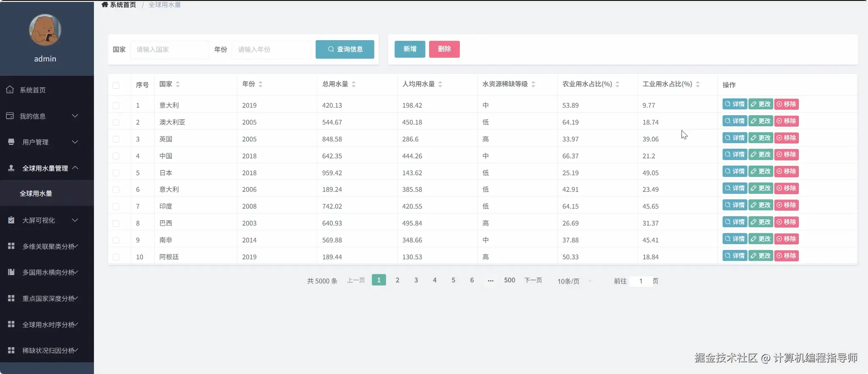868x374 pixels.
Task: Click the admin bear avatar
Action: [x=45, y=30]
